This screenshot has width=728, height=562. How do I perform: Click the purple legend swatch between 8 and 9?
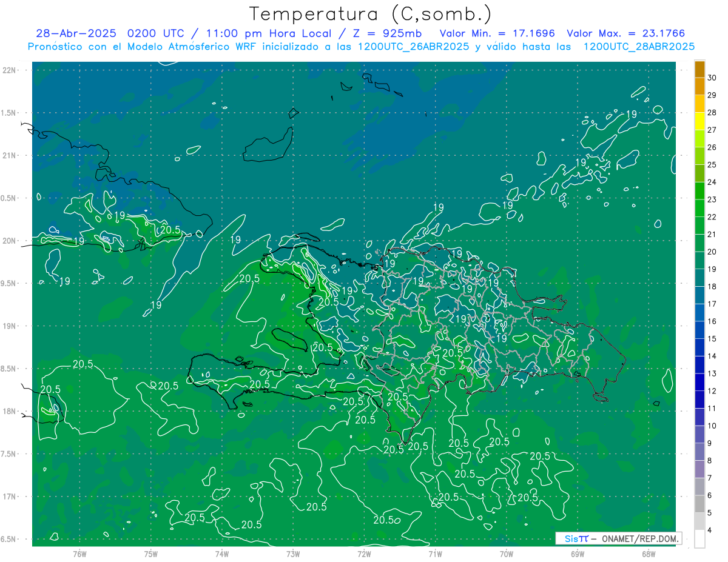tap(699, 452)
